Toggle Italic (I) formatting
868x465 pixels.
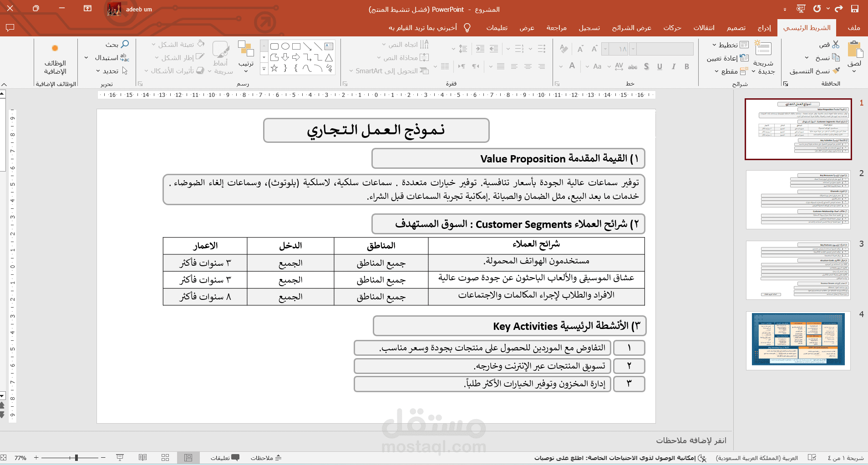point(673,66)
